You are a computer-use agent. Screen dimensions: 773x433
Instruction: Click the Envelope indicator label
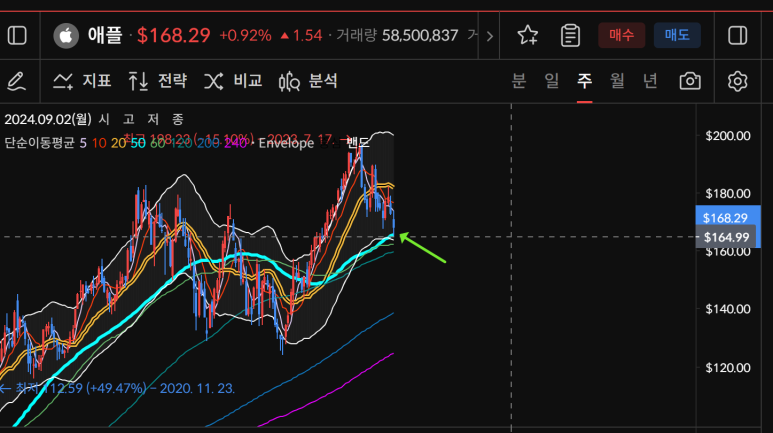pyautogui.click(x=286, y=143)
